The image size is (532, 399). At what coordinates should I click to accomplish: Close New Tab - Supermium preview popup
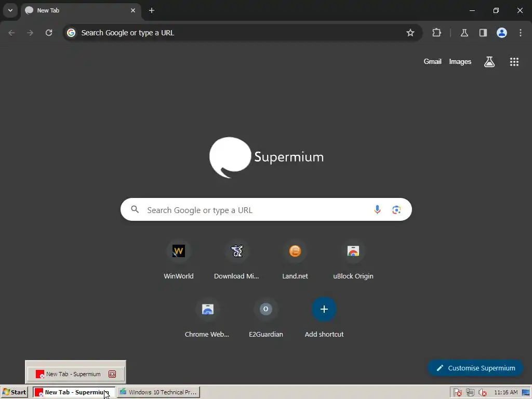pos(112,374)
